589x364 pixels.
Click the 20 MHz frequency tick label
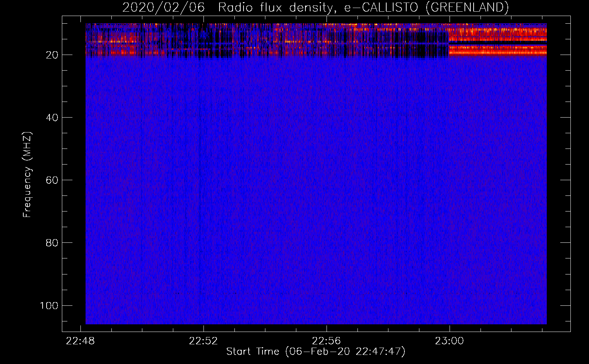52,55
